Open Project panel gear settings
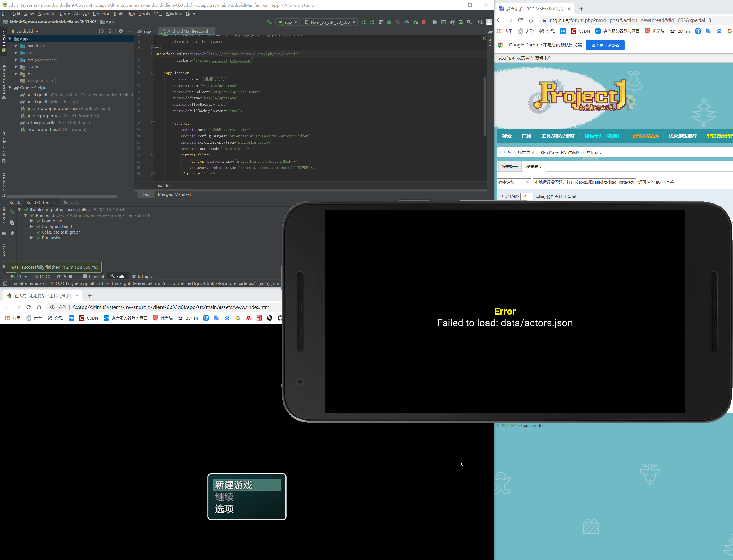733x560 pixels. click(x=121, y=31)
